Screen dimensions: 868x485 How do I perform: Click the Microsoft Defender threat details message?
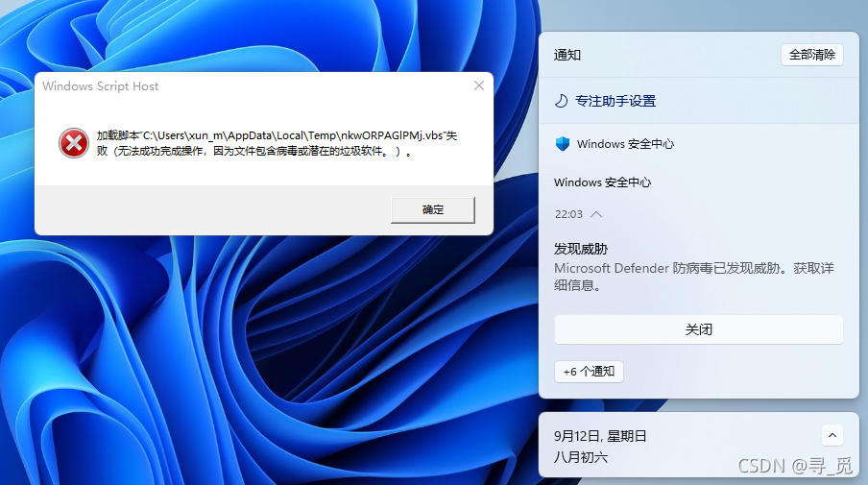point(694,277)
